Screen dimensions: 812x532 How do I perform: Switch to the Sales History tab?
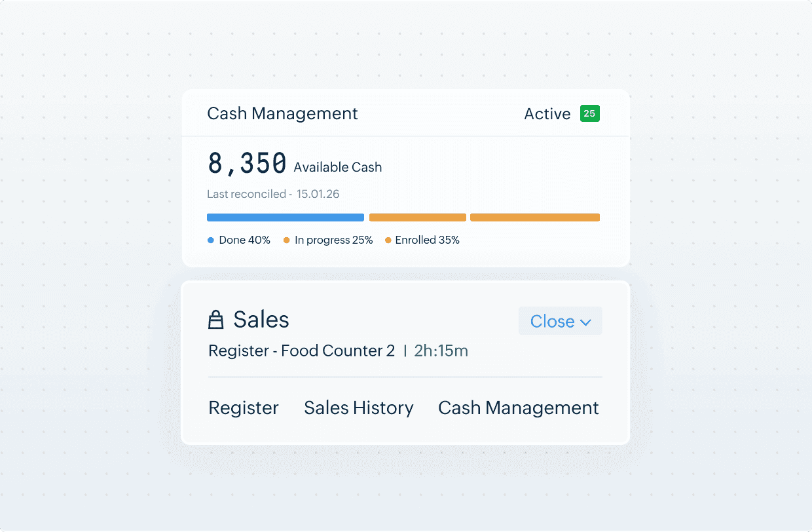pyautogui.click(x=359, y=408)
